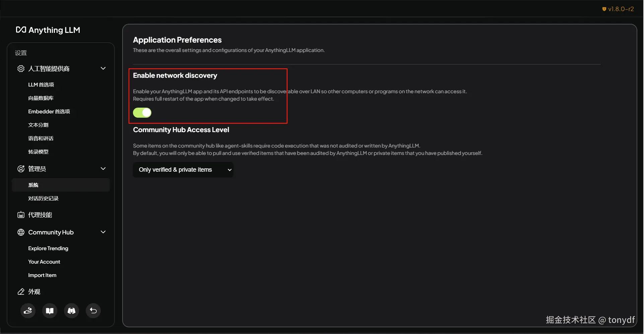Click the robot icon beside 代理技能

coord(21,215)
